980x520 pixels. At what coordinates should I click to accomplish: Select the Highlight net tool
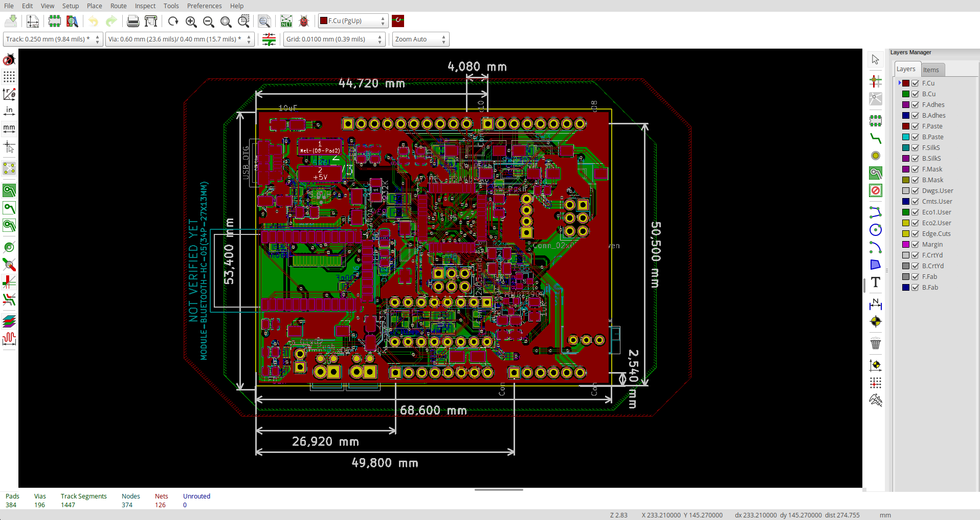tap(876, 81)
